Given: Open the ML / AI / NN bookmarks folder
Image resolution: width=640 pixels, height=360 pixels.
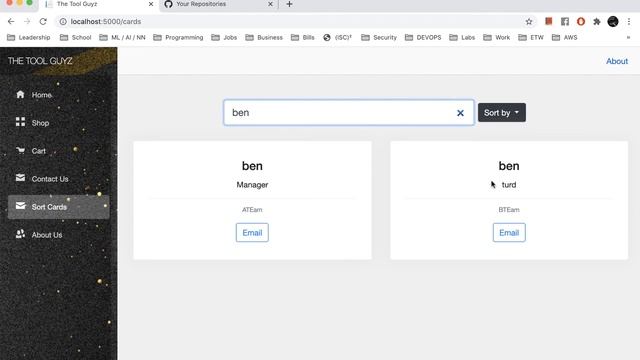Looking at the screenshot, I should click(x=122, y=38).
